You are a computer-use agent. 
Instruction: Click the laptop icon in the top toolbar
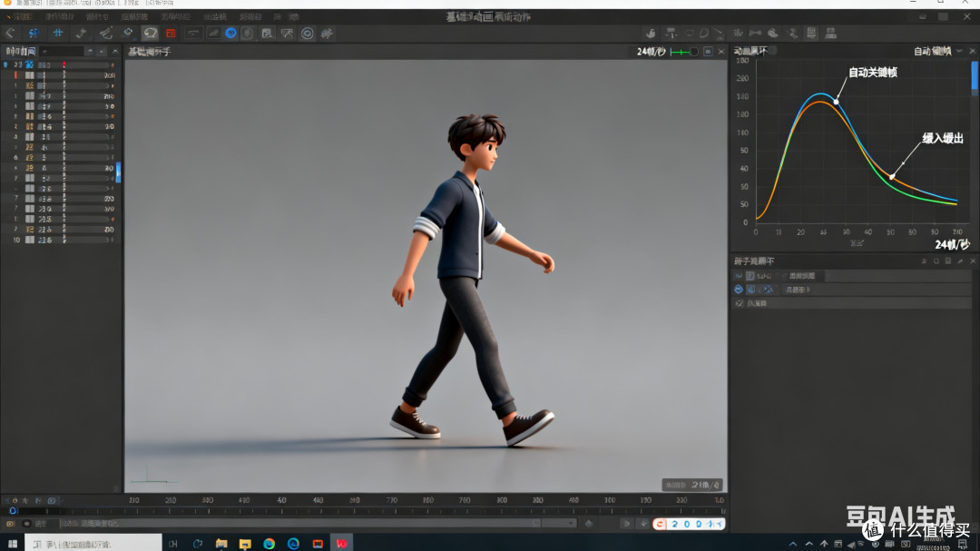[830, 34]
